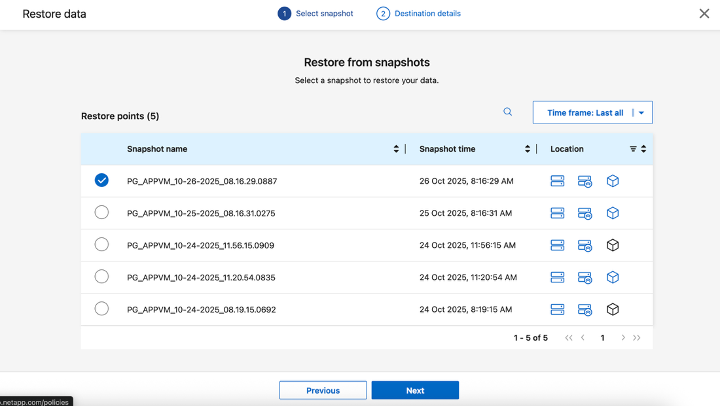This screenshot has height=406, width=720.
Task: Click primary storage icon for the 26 Oct snapshot
Action: [558, 181]
